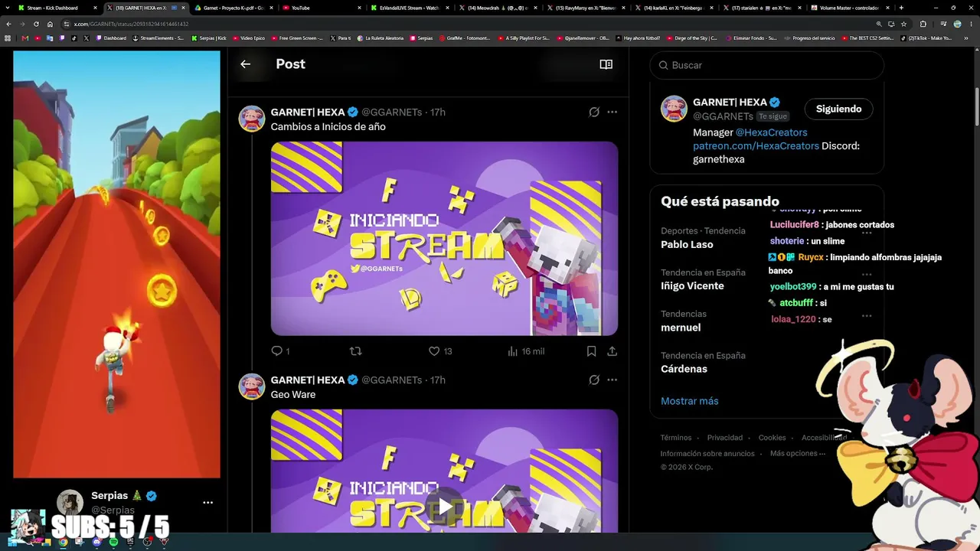The height and width of the screenshot is (551, 980).
Task: Switch to the YouTube tab
Action: [322, 8]
